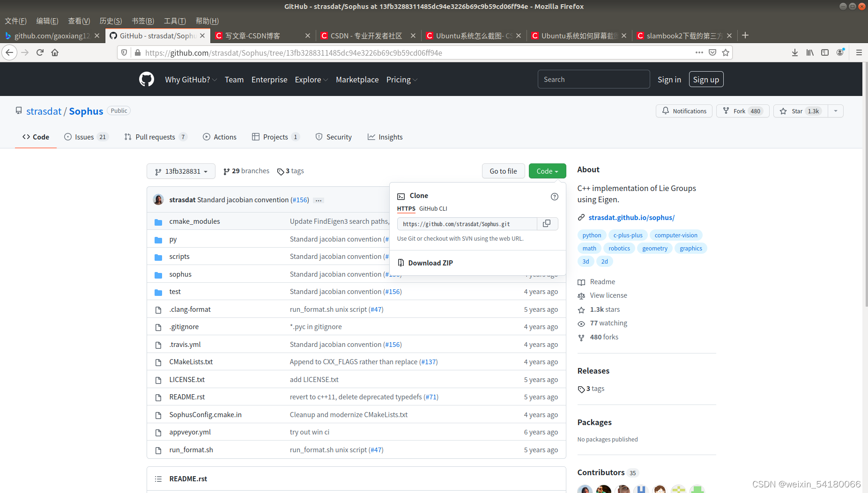Open strasdat.github.io/sophus/ link
868x493 pixels.
[631, 217]
